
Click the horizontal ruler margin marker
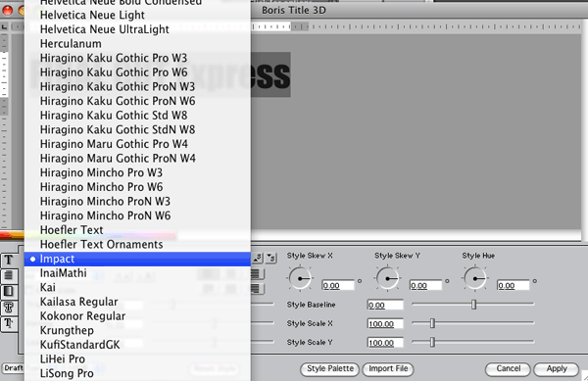click(x=300, y=26)
